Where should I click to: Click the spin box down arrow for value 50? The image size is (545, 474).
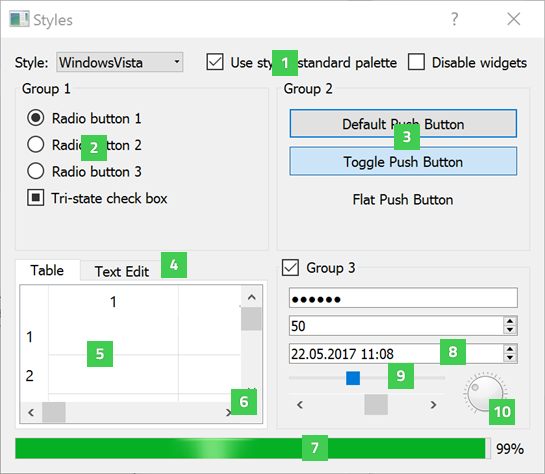pyautogui.click(x=510, y=330)
